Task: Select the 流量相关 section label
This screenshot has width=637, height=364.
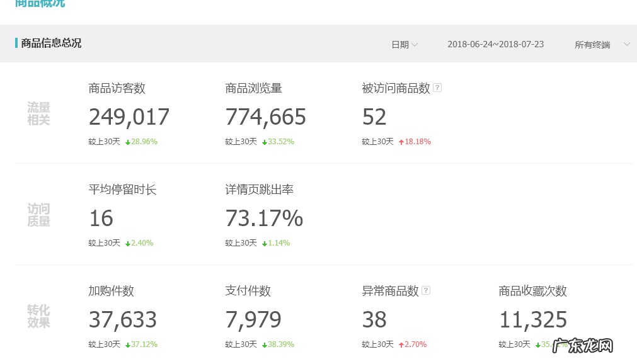Action: 38,114
